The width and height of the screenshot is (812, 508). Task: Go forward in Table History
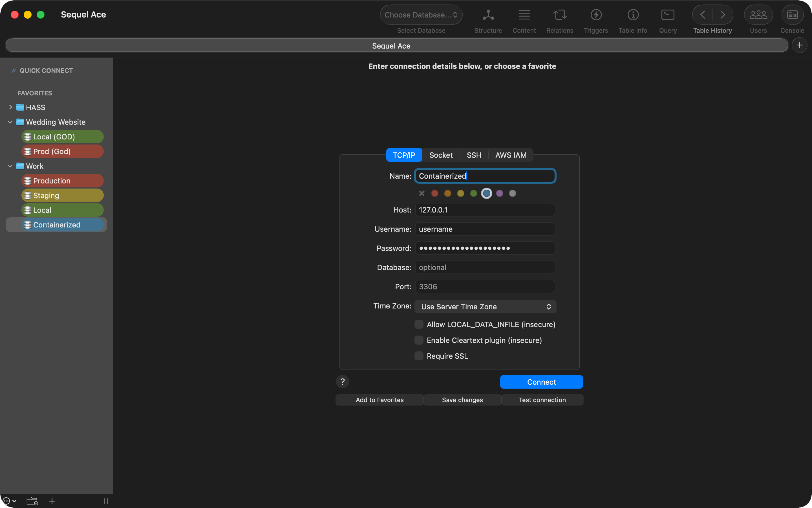[x=723, y=15]
